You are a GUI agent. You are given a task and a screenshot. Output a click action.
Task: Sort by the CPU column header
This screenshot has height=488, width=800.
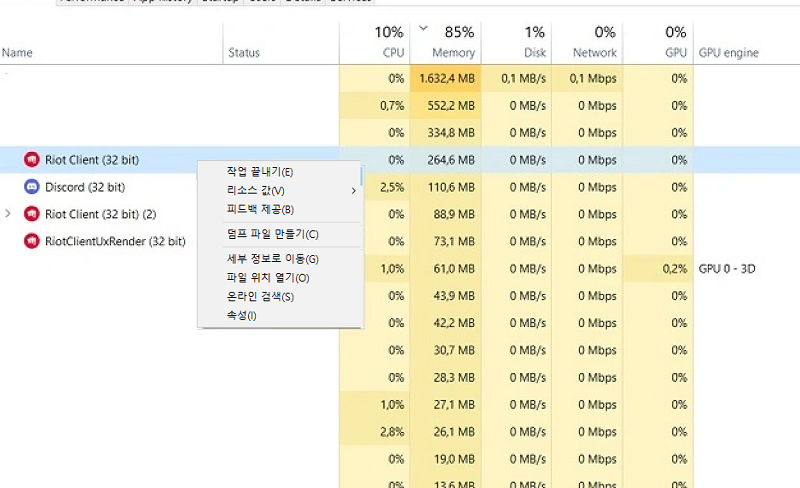point(393,53)
